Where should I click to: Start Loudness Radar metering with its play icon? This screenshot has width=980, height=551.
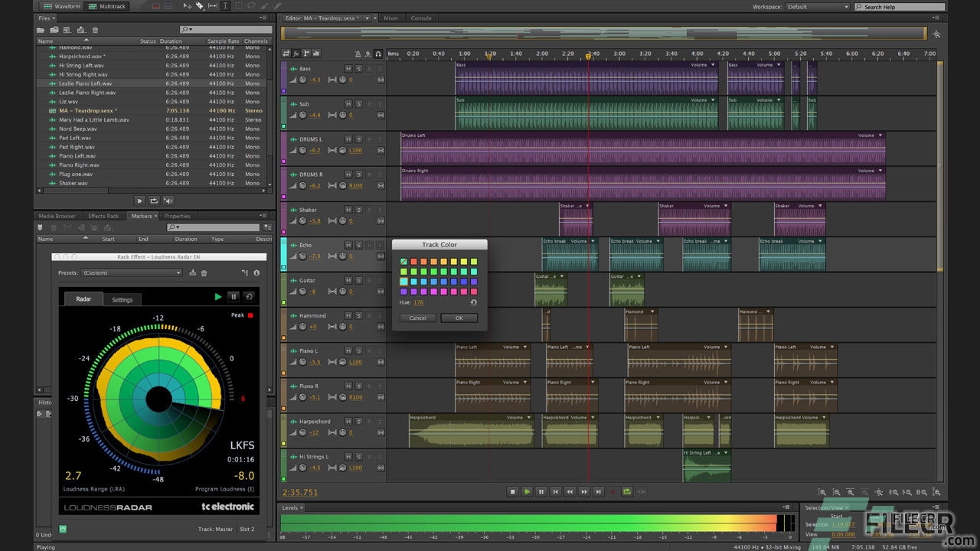[x=218, y=296]
